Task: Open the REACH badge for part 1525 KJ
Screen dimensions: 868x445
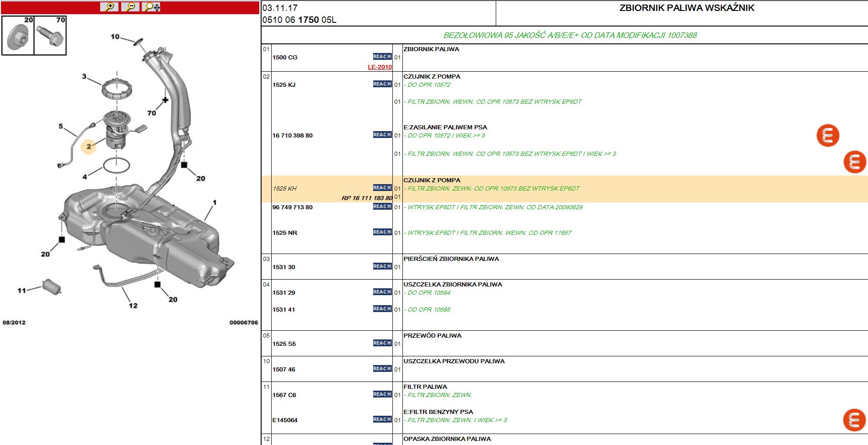Action: (382, 84)
